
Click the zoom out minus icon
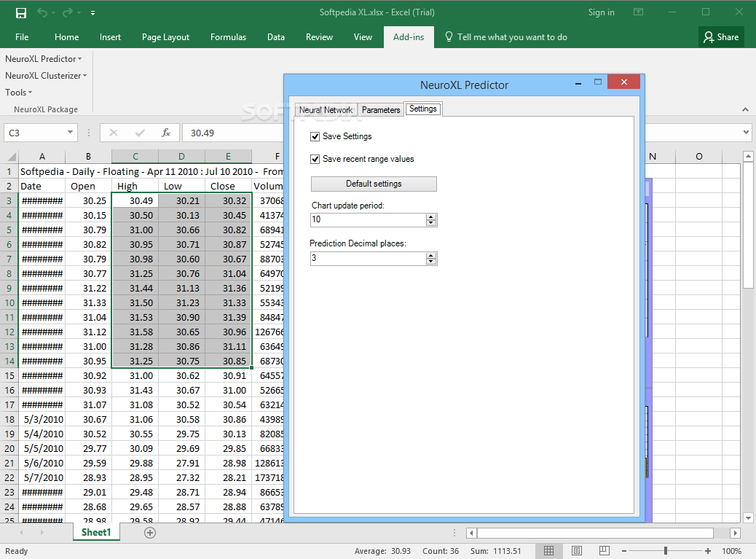624,551
